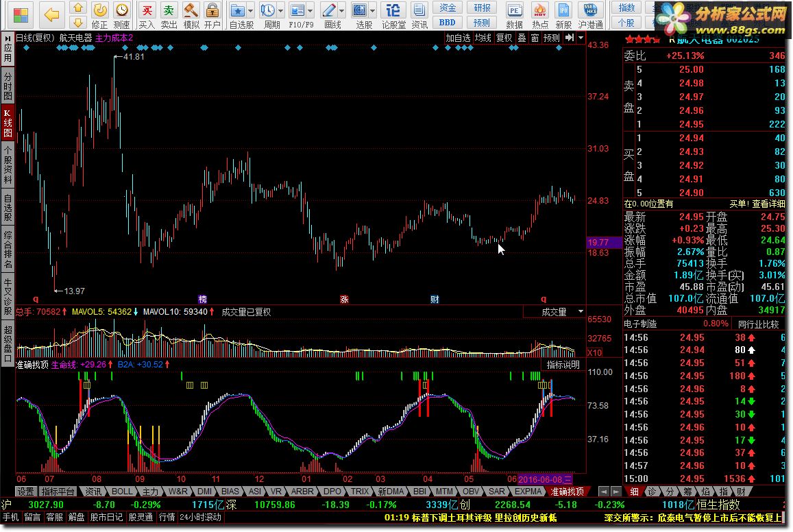This screenshot has width=793, height=532.
Task: Click the 开户 open account icon
Action: (x=212, y=16)
